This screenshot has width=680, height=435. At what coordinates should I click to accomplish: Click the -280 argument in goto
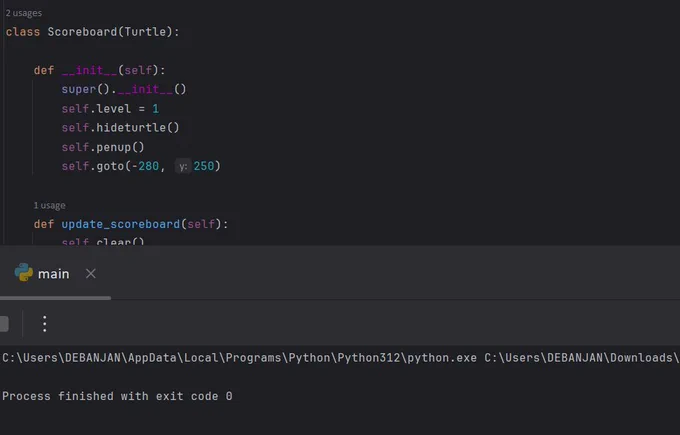pyautogui.click(x=145, y=166)
